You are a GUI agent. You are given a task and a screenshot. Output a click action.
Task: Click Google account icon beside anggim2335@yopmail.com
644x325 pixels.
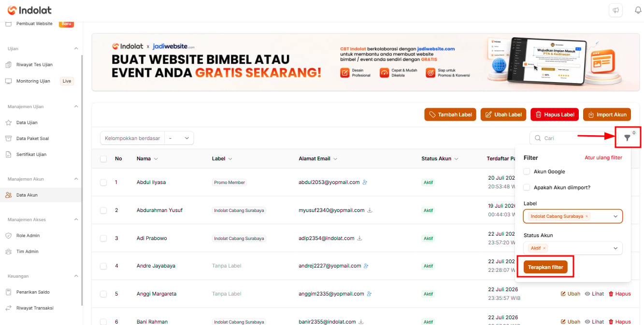click(369, 294)
